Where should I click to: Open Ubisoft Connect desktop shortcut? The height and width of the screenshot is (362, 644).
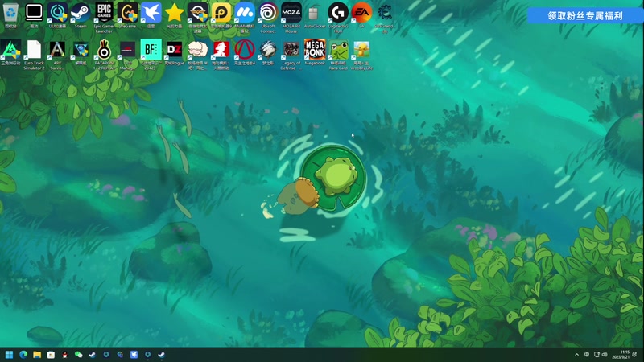pos(268,17)
